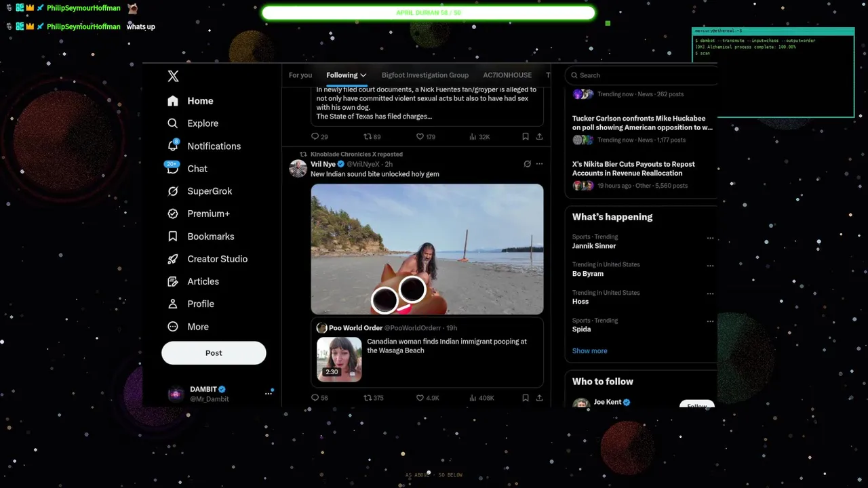Open Profile in the sidebar
The width and height of the screenshot is (868, 488).
191,304
